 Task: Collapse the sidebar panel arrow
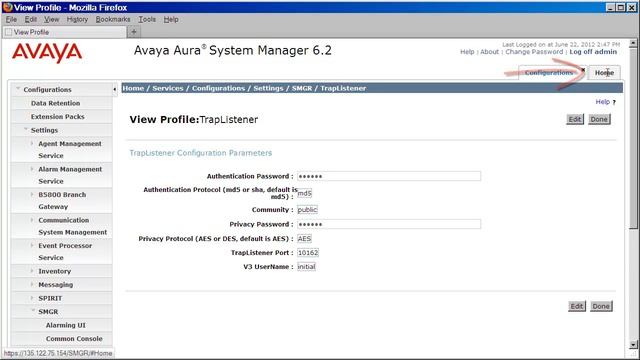tap(114, 89)
